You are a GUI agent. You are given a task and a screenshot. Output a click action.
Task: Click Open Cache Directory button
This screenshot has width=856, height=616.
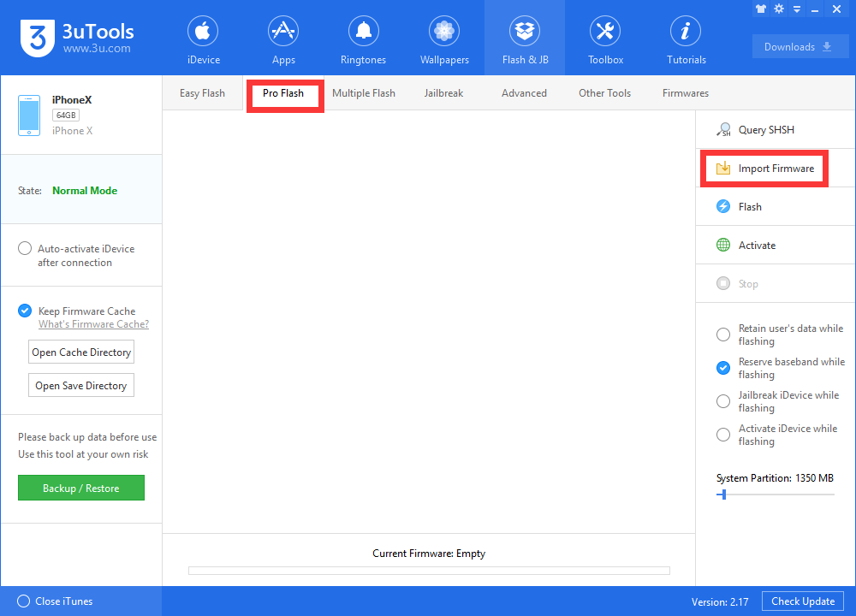(81, 352)
